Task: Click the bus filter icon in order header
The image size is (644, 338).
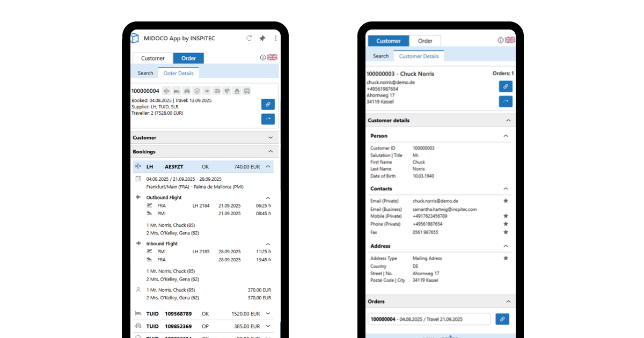Action: [246, 91]
